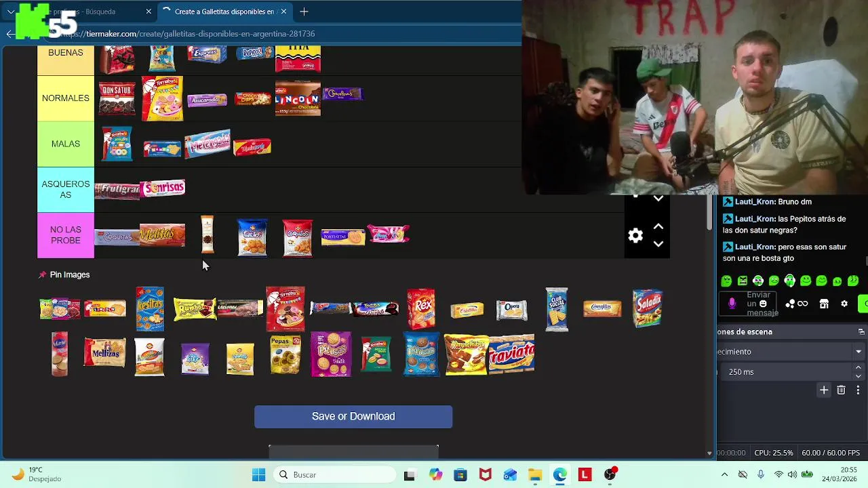Switch to the Búsqueda browser tab
This screenshot has width=868, height=488.
[x=88, y=12]
